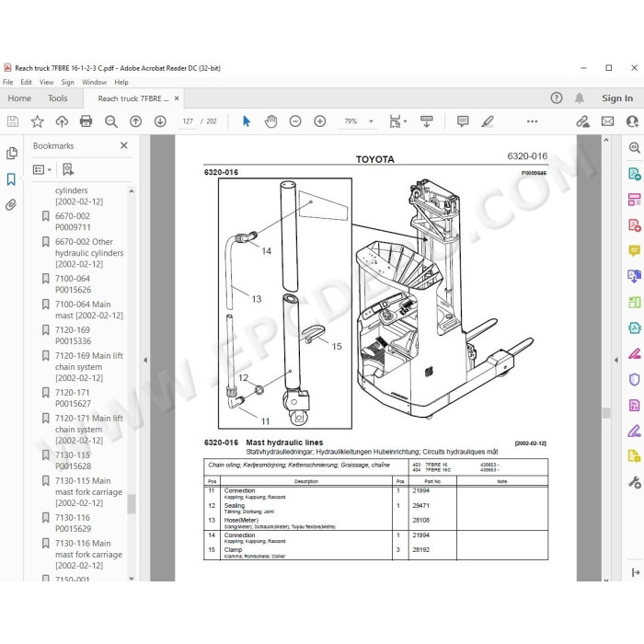Viewport: 644px width, 644px height.
Task: Open the search tool in right pane
Action: [x=634, y=147]
